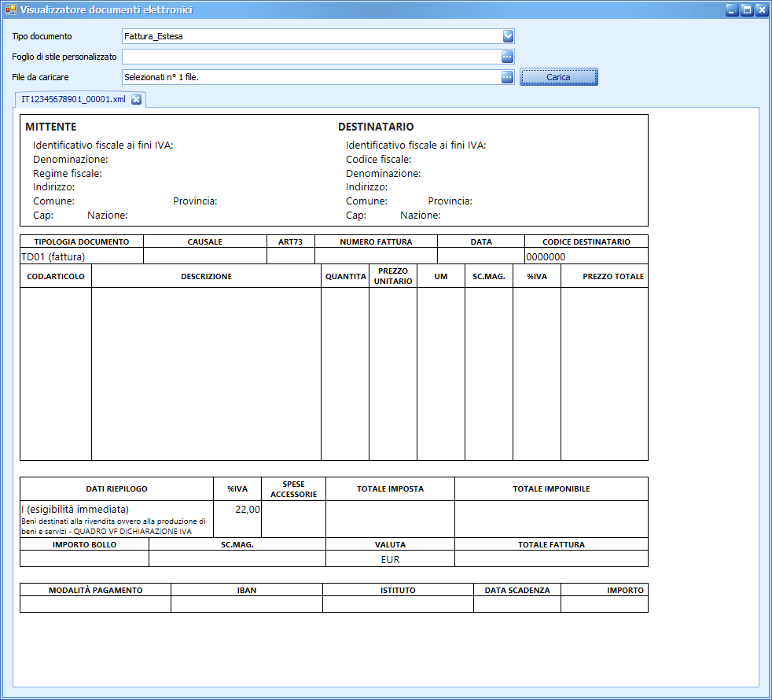
Task: Click the '22,00' IVA value
Action: (247, 510)
